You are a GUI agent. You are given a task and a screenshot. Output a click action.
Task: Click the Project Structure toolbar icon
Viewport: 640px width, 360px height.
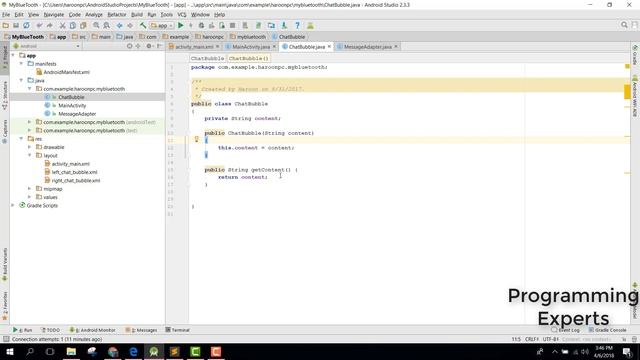point(271,25)
